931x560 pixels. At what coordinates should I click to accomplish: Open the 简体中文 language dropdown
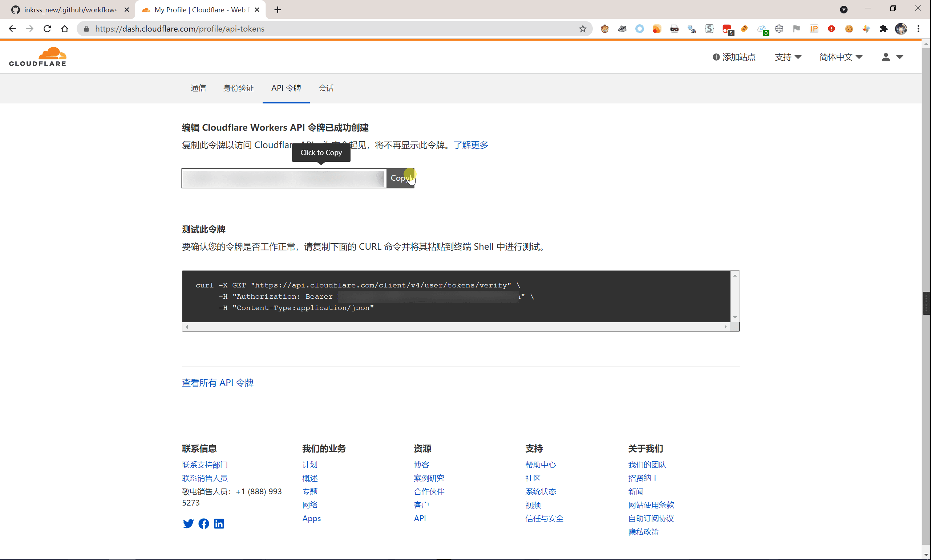click(x=841, y=57)
